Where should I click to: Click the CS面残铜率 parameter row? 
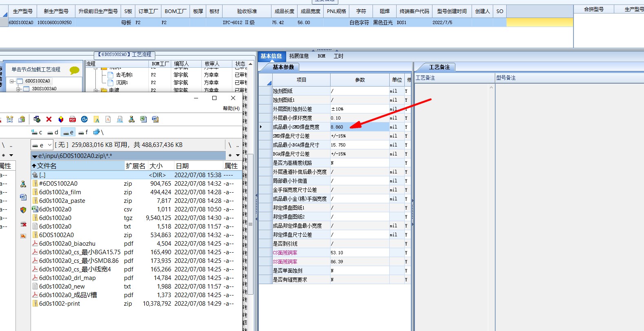(334, 253)
